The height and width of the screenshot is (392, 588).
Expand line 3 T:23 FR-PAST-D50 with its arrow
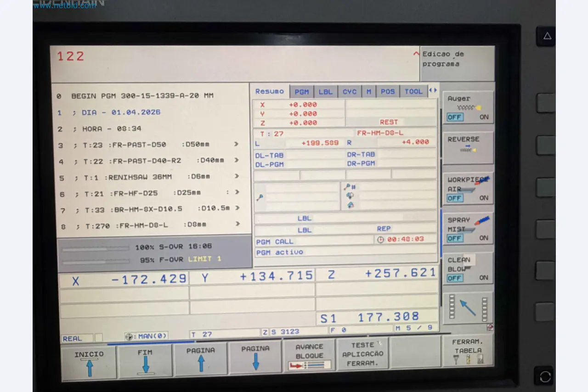click(x=237, y=144)
